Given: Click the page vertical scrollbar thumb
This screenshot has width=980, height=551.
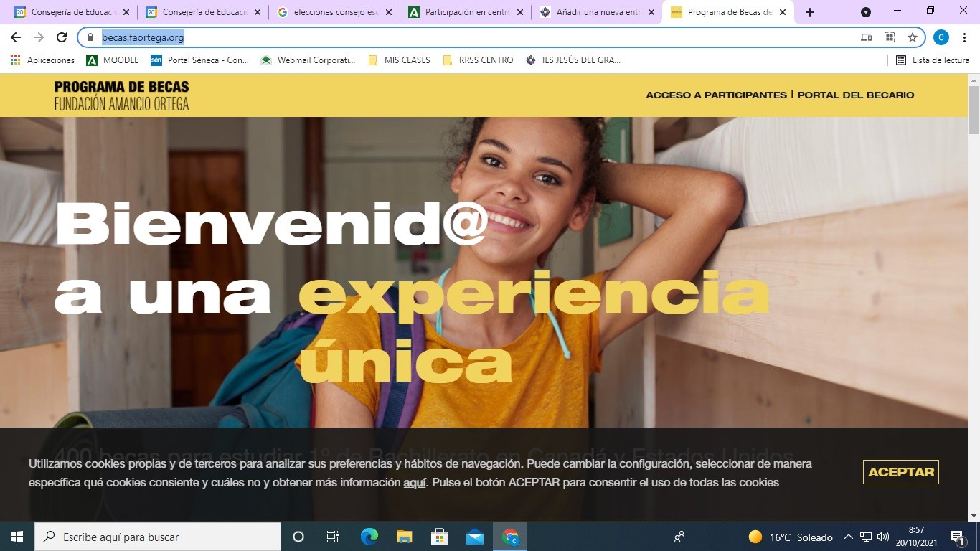Looking at the screenshot, I should click(974, 110).
